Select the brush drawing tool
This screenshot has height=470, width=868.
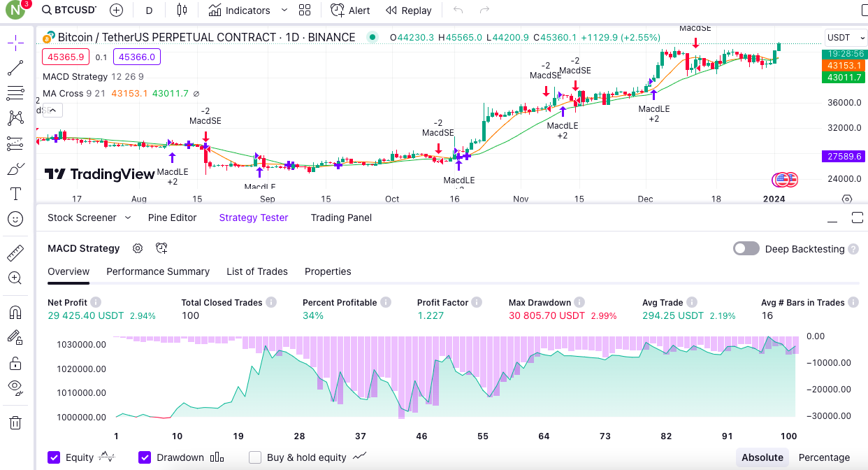pos(15,169)
